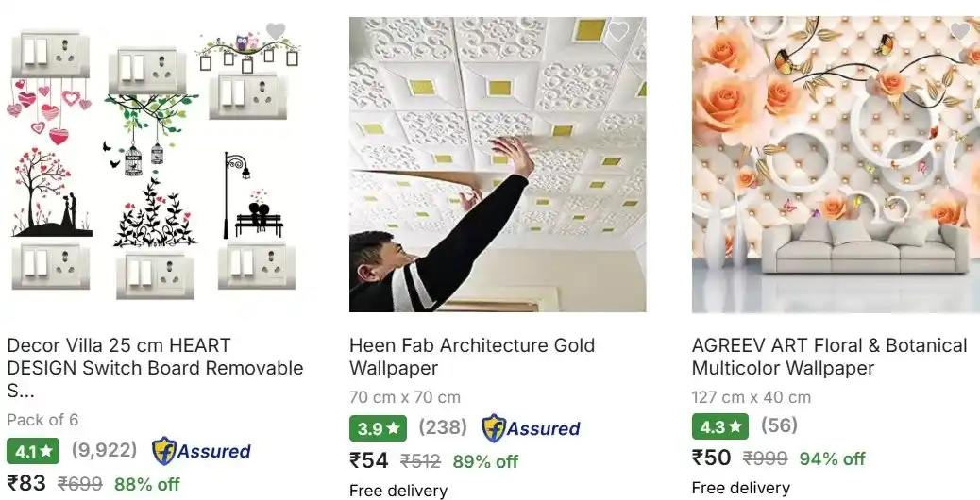The width and height of the screenshot is (980, 500).
Task: Open the Heen Fab ceiling wallpaper image
Action: 498,164
